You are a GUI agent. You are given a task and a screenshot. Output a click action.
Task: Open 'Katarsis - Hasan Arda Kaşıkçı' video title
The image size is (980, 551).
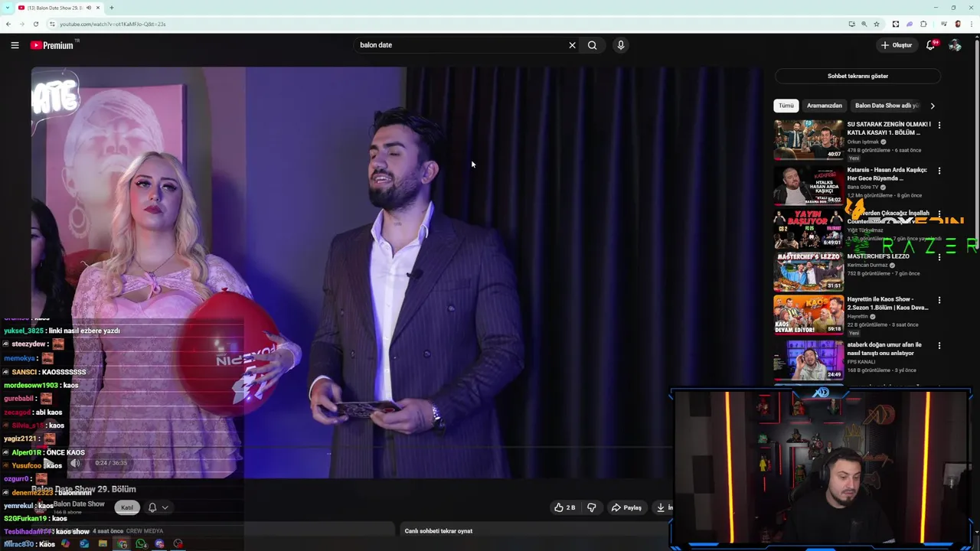point(887,174)
